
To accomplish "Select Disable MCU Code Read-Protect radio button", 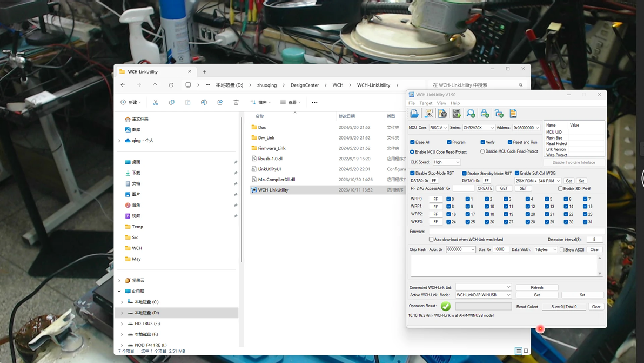I will [482, 151].
